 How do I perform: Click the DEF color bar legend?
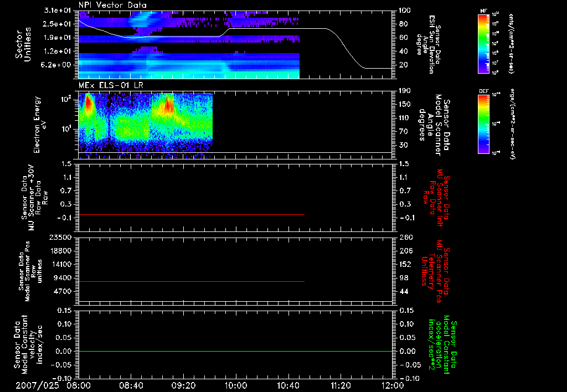click(x=484, y=124)
